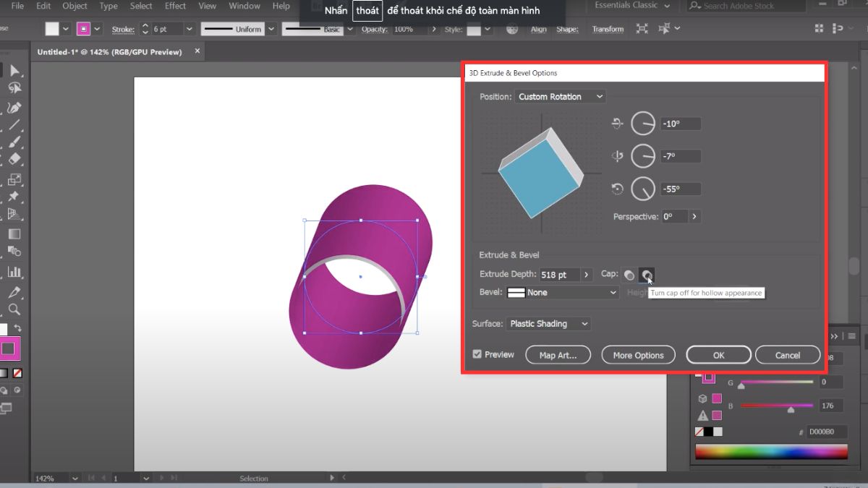
Task: Open the Surface Plastic Shading dropdown
Action: [x=548, y=323]
